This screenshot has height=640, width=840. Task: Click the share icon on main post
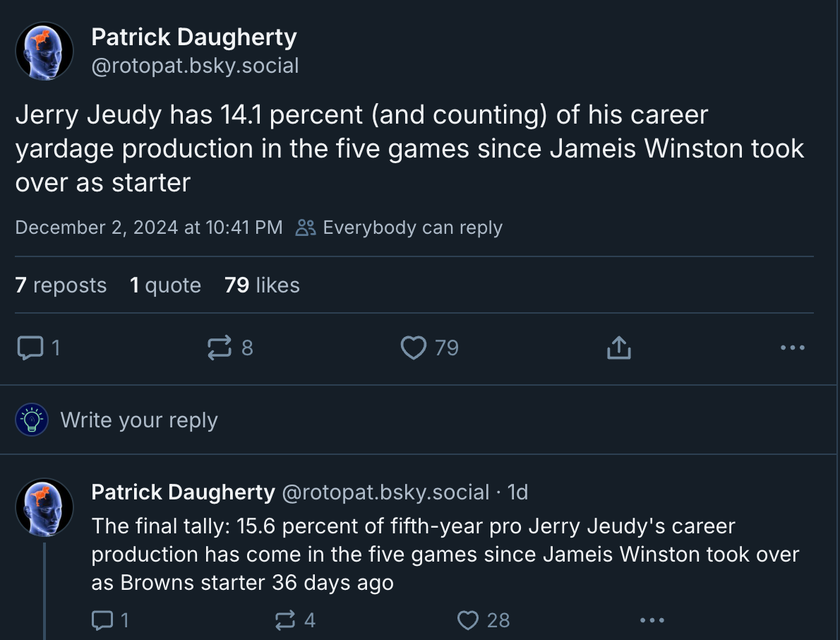tap(618, 348)
